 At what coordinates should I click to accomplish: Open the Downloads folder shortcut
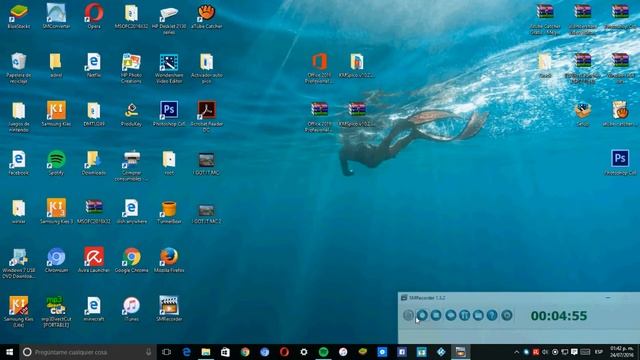(x=94, y=163)
